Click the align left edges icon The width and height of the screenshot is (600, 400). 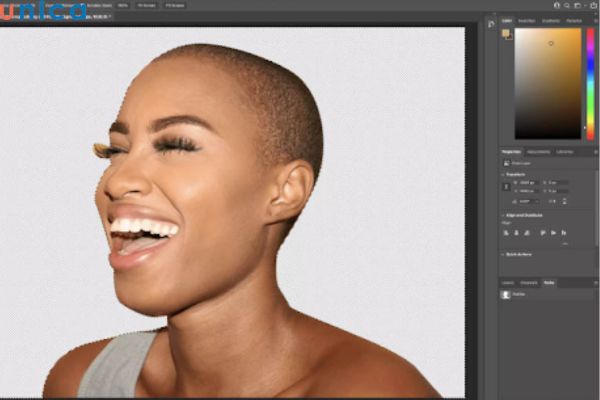[506, 233]
